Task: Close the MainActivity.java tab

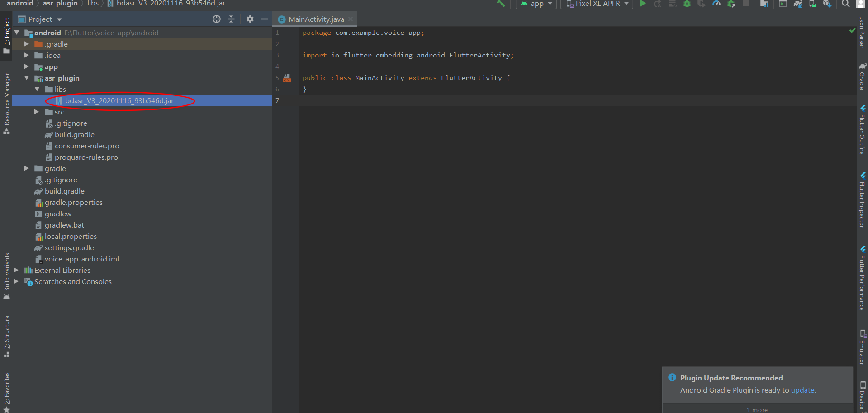Action: (x=351, y=19)
